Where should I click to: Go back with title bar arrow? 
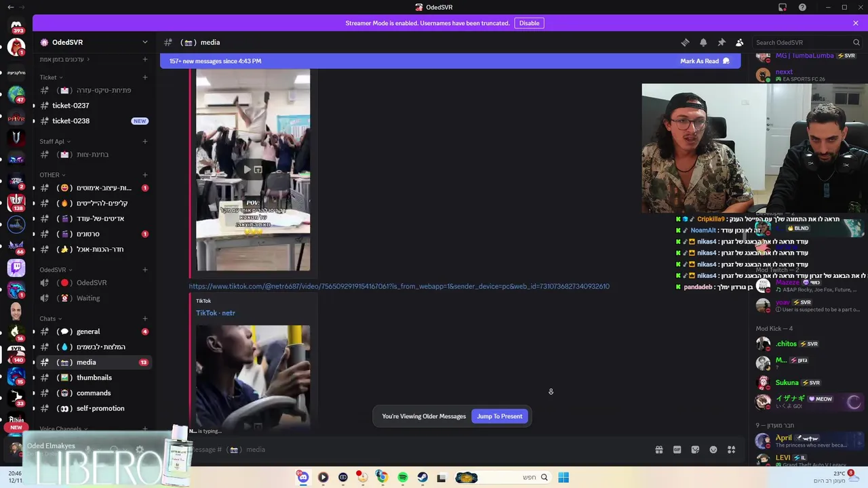coord(10,7)
